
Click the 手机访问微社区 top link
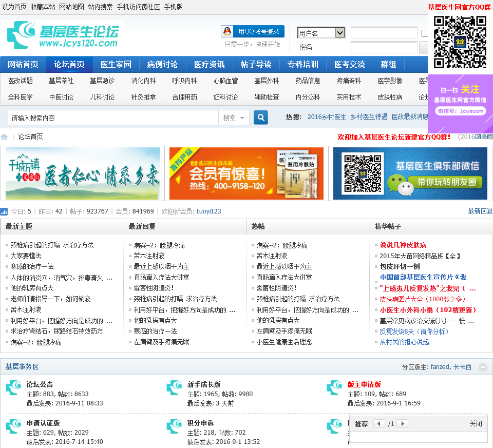coord(138,7)
